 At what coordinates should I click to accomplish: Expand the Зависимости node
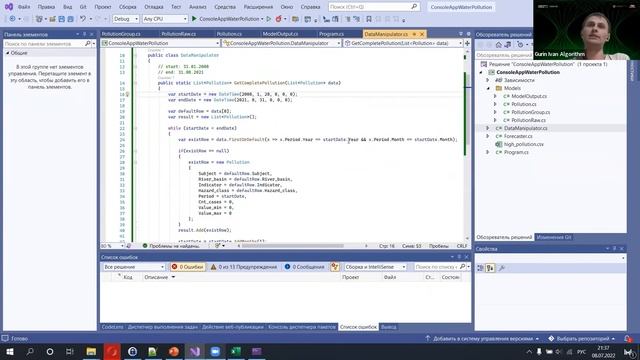tap(488, 80)
